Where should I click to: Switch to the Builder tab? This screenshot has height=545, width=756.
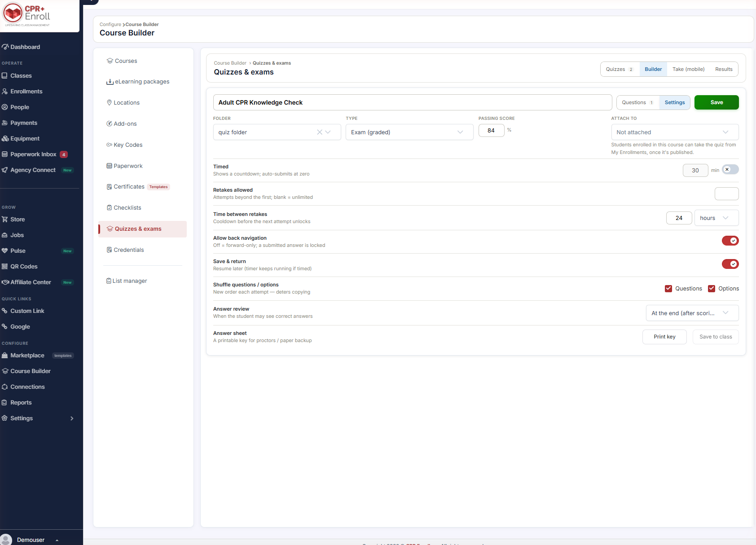pyautogui.click(x=653, y=69)
